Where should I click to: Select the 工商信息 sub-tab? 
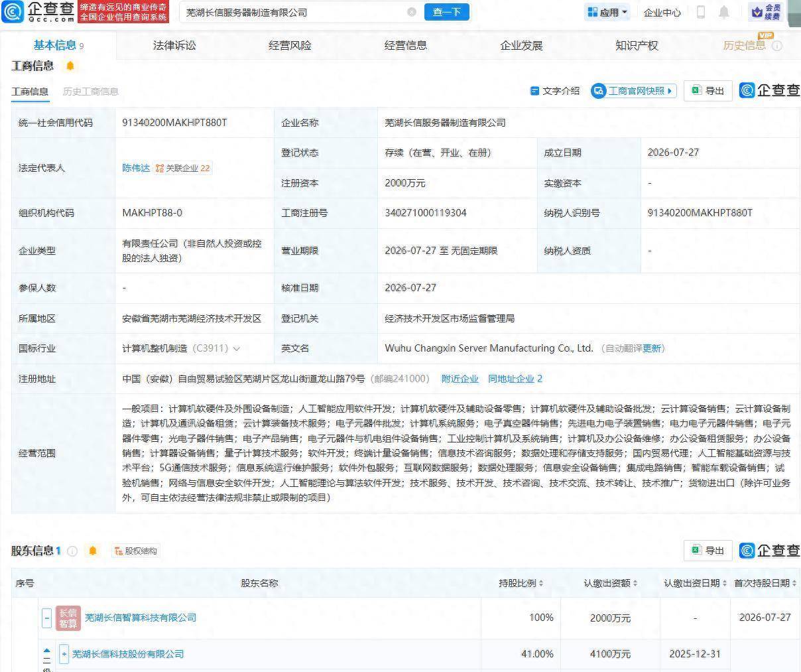point(30,92)
